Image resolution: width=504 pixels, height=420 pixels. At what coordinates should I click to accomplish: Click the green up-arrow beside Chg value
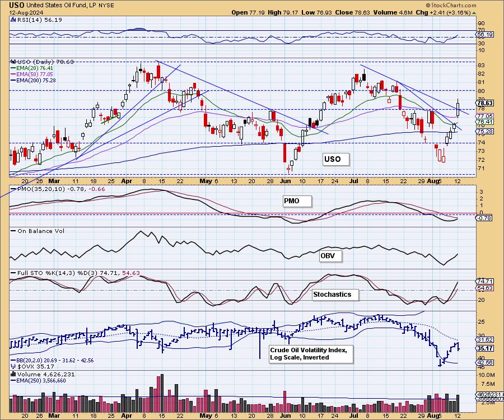coord(474,13)
